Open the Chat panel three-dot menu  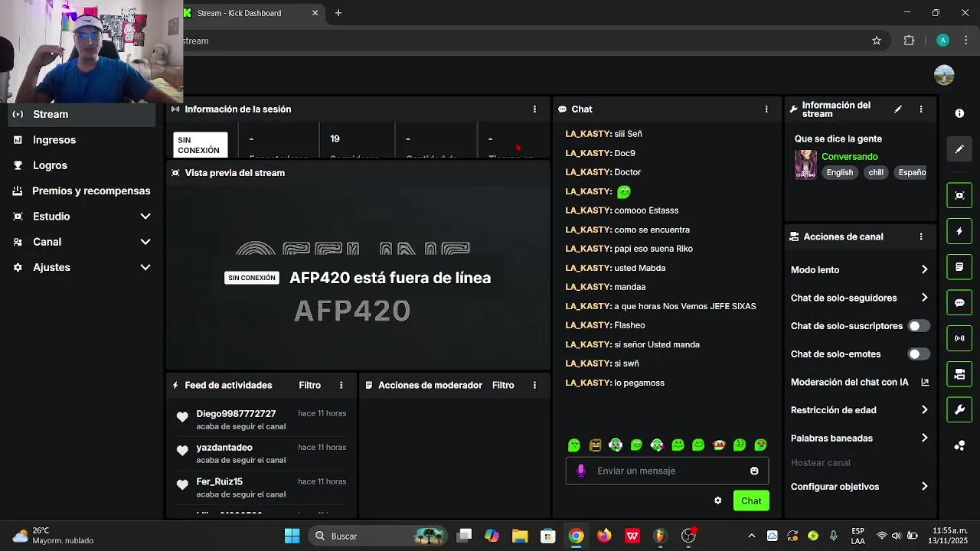point(766,109)
